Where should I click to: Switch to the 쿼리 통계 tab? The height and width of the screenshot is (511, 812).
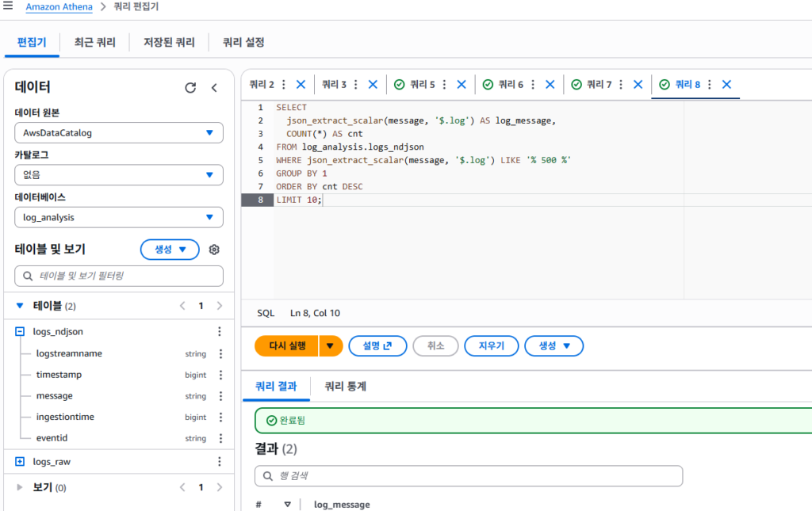[345, 387]
